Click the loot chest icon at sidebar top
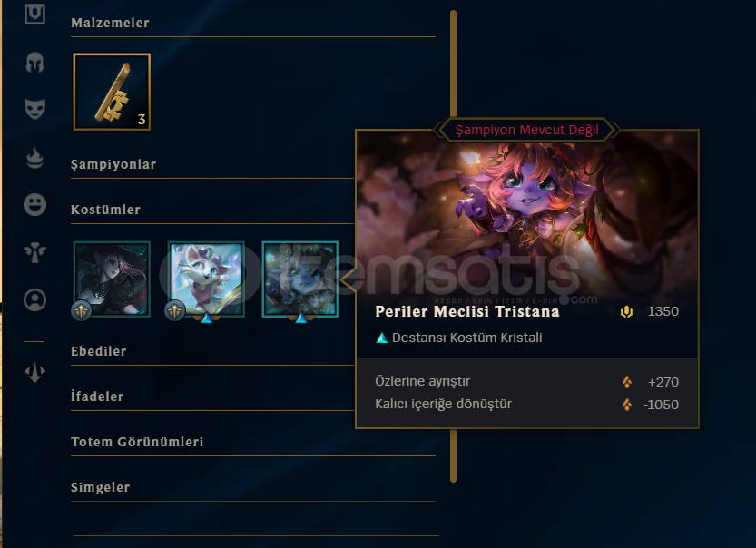Image resolution: width=756 pixels, height=548 pixels. coord(34,14)
